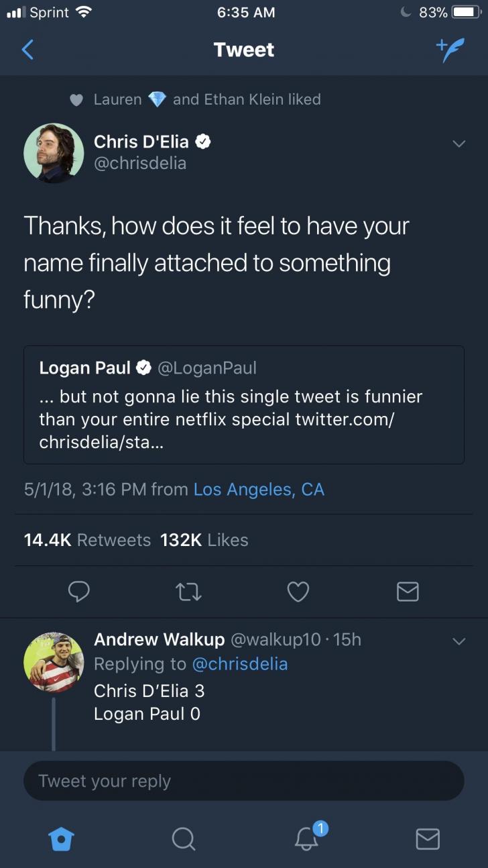Compose a new tweet with feather icon
The height and width of the screenshot is (868, 488).
click(450, 50)
